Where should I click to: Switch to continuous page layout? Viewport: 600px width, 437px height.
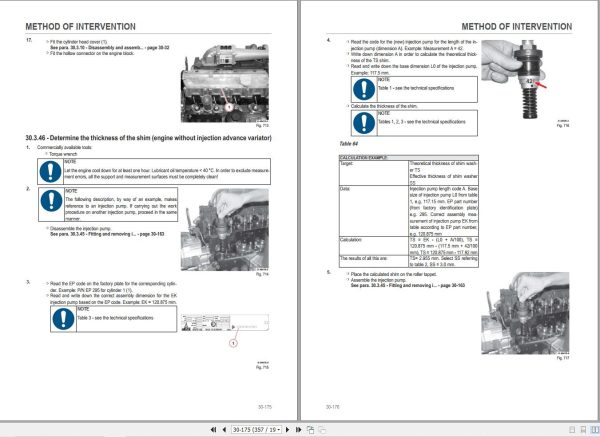[x=583, y=430]
